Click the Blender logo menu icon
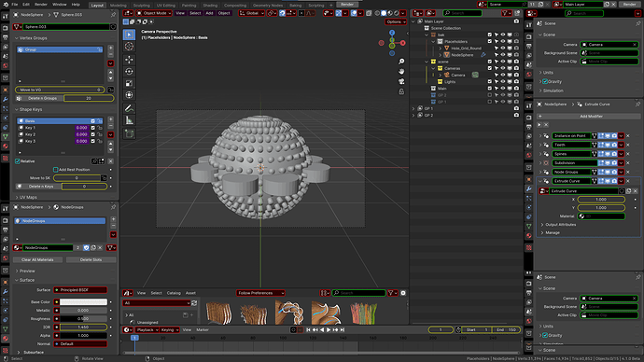The height and width of the screenshot is (362, 644). coord(6,5)
